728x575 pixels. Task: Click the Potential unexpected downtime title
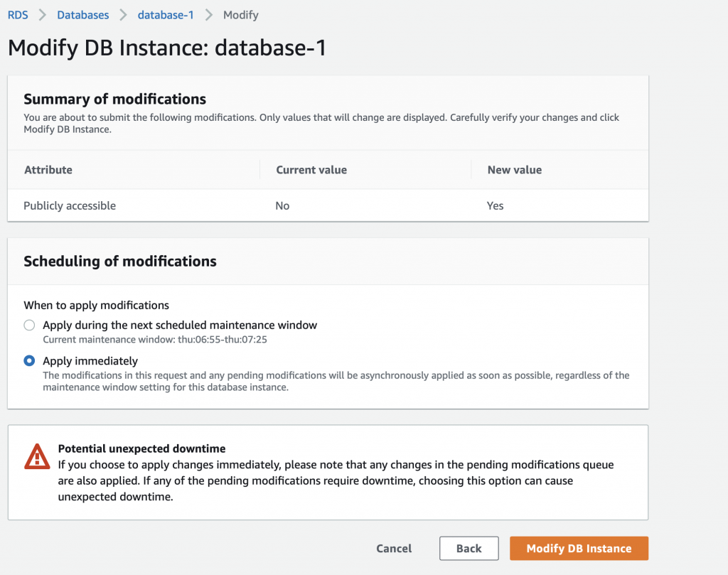point(141,448)
